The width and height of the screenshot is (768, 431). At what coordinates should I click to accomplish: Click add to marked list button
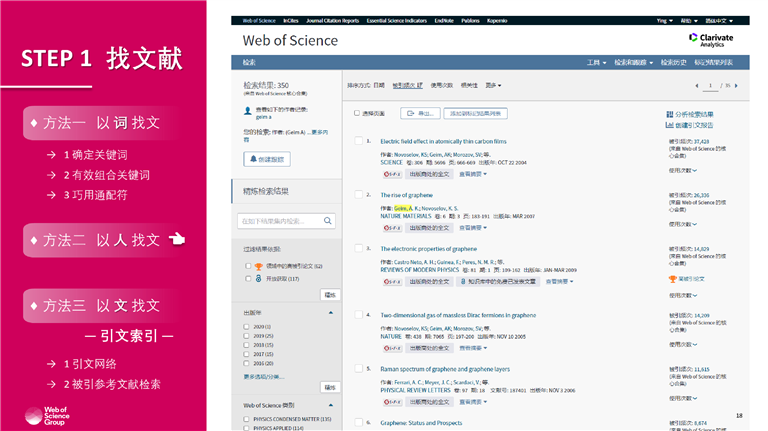(x=475, y=113)
